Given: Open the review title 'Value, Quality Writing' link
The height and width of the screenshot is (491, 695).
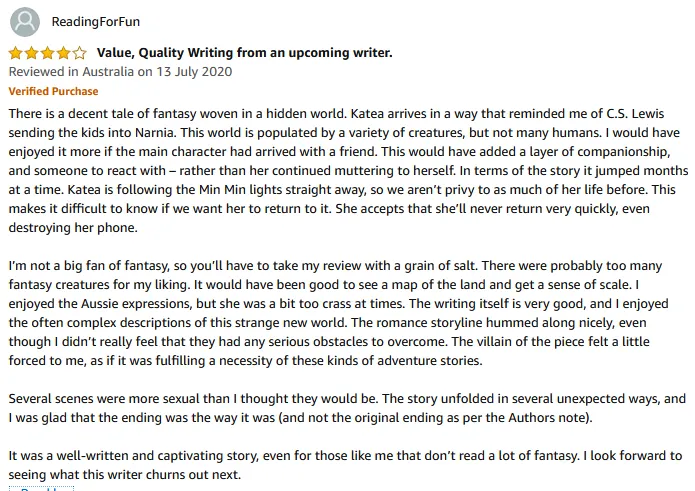Looking at the screenshot, I should click(x=245, y=53).
